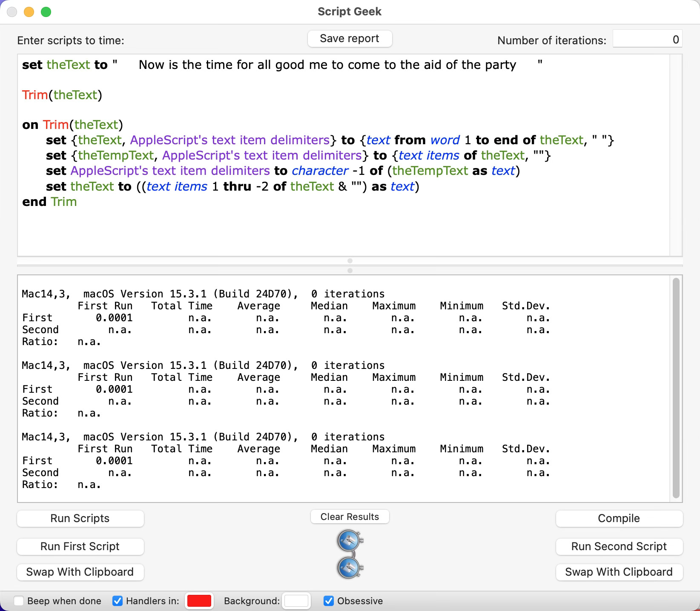Screen dimensions: 700x611
Task: Click the Save report button
Action: [350, 39]
